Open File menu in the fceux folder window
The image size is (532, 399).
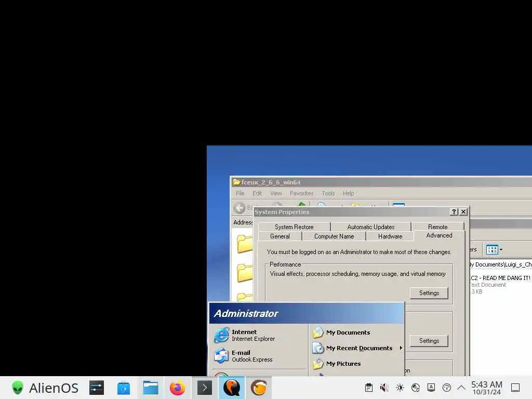[240, 193]
